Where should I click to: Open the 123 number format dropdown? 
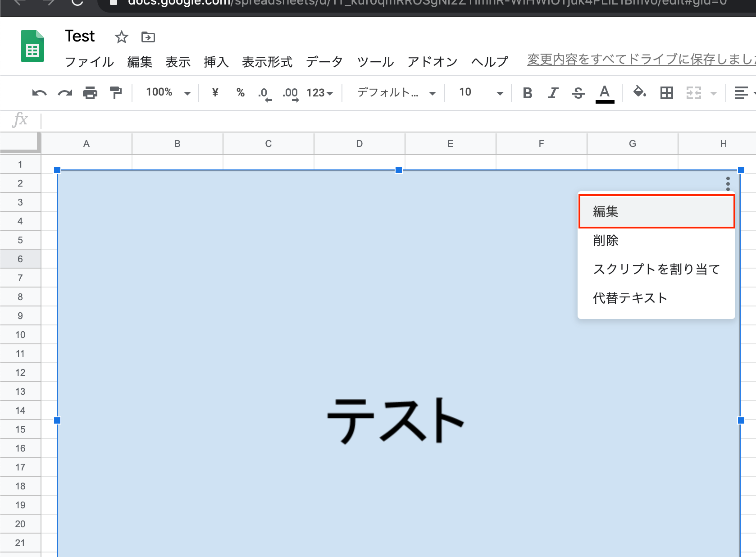pyautogui.click(x=319, y=93)
